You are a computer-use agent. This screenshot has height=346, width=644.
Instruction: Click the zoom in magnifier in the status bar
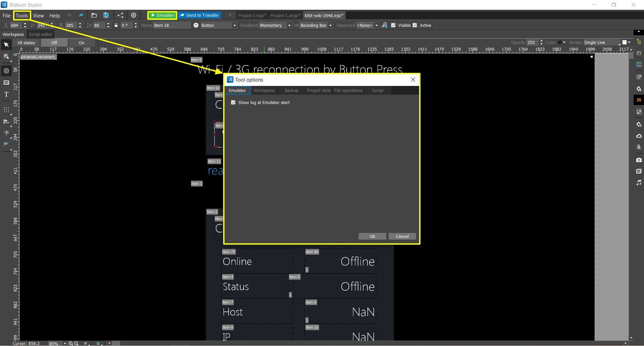point(71,343)
